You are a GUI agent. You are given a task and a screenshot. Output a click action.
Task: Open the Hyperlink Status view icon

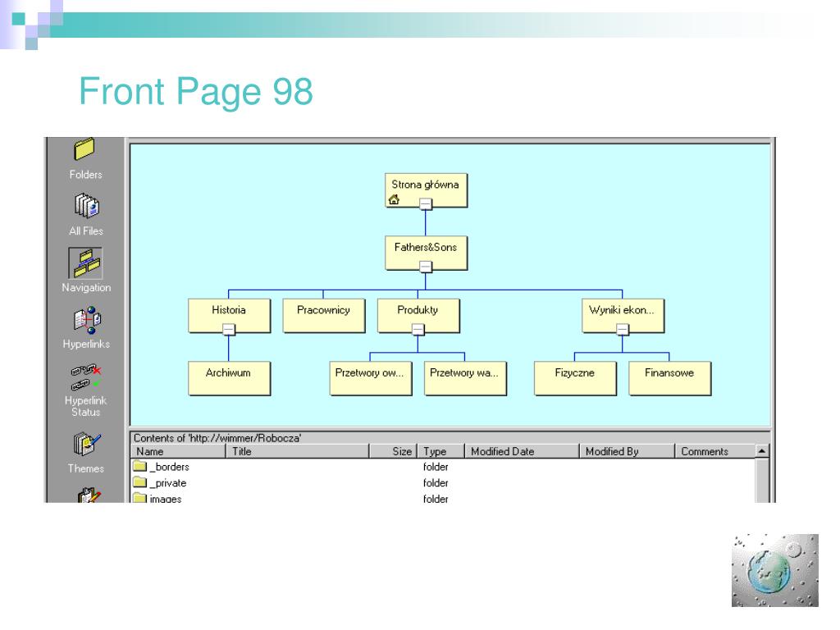(x=85, y=378)
